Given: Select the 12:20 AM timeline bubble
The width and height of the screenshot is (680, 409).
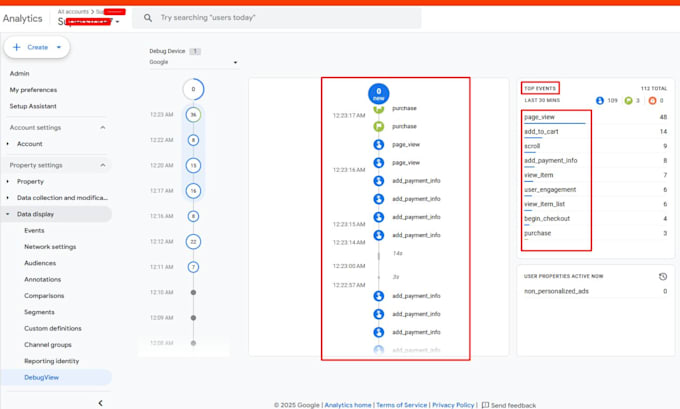Looking at the screenshot, I should pos(193,165).
